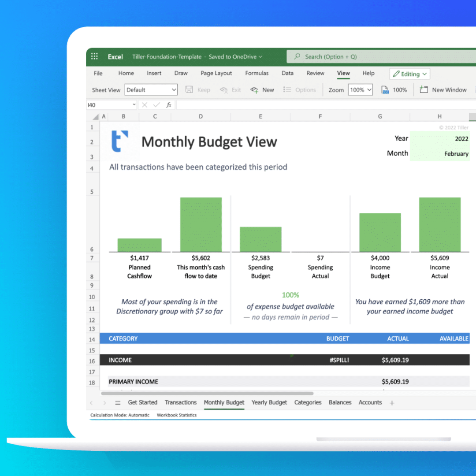476x476 pixels.
Task: Open the Excel app launcher grid
Action: click(x=94, y=56)
